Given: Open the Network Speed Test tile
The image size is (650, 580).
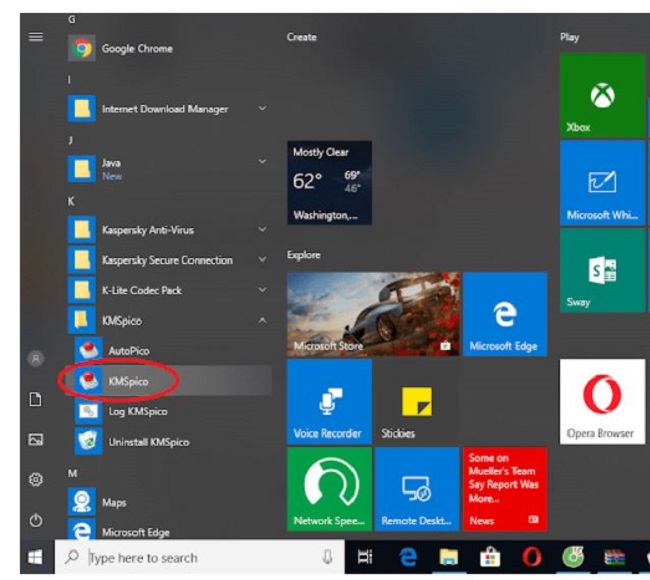Looking at the screenshot, I should (x=330, y=489).
